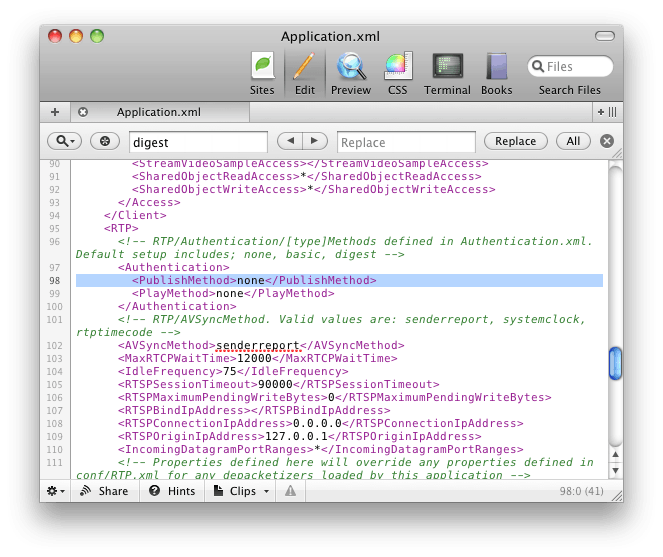The width and height of the screenshot is (663, 557).
Task: Click the find field containing digest
Action: pyautogui.click(x=198, y=142)
